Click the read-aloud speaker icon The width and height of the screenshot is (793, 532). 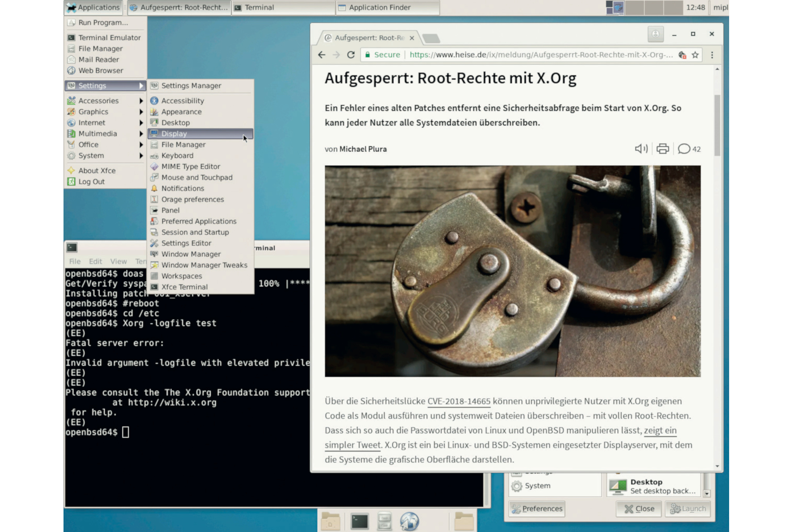(x=641, y=149)
